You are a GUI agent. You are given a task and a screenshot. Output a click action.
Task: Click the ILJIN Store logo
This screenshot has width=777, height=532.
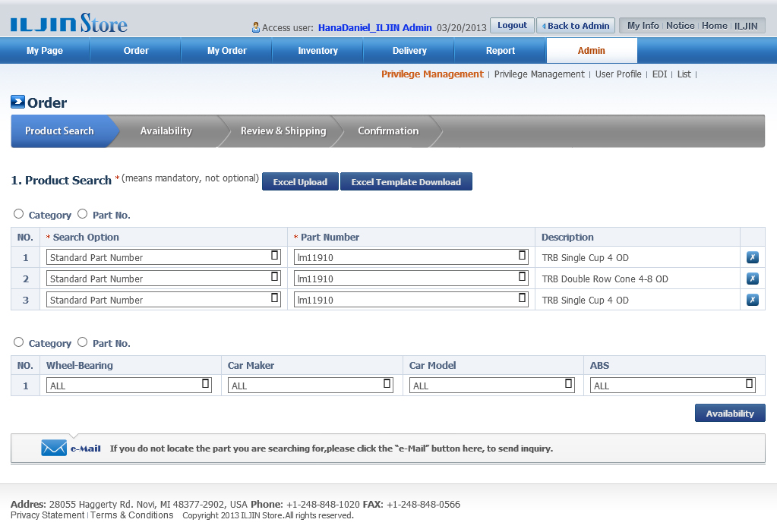click(x=69, y=24)
